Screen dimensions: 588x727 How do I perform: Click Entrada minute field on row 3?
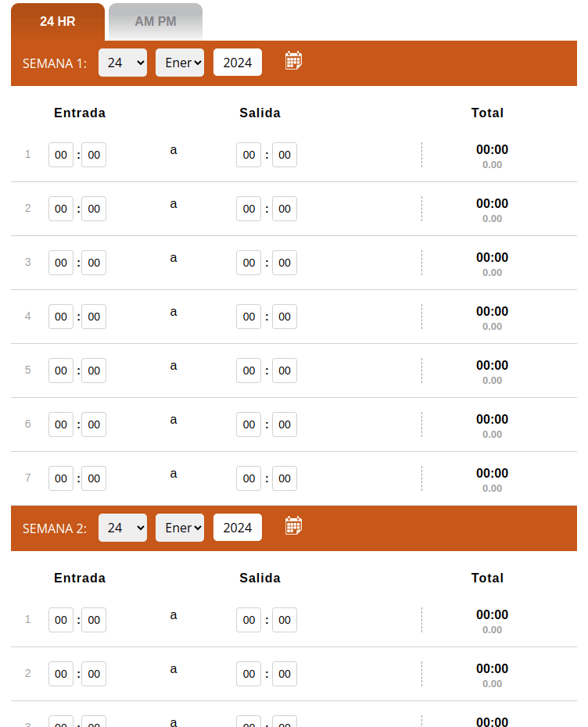(x=93, y=263)
